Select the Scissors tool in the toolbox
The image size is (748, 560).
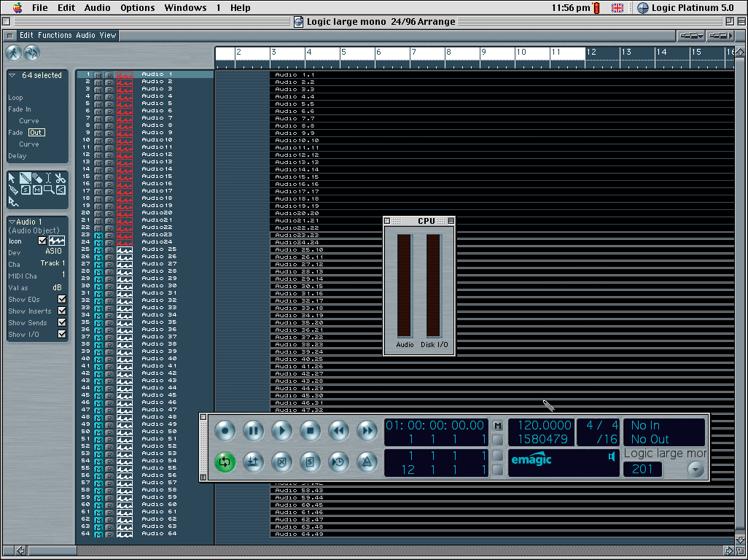(x=60, y=179)
